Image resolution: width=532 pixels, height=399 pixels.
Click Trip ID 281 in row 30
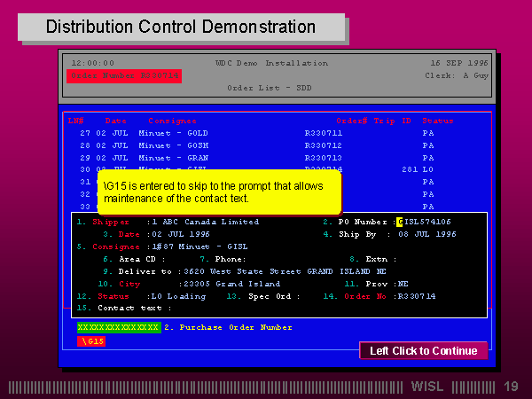point(410,169)
